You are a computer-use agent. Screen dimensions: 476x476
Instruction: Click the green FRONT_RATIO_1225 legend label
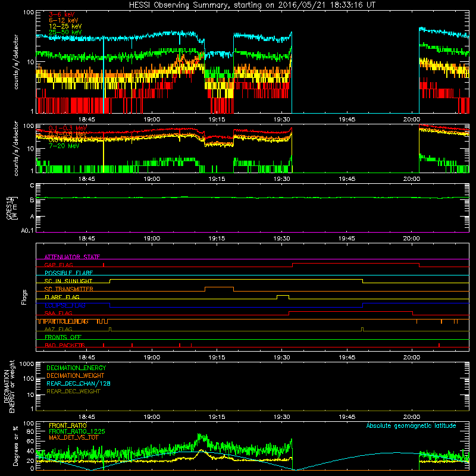77,431
